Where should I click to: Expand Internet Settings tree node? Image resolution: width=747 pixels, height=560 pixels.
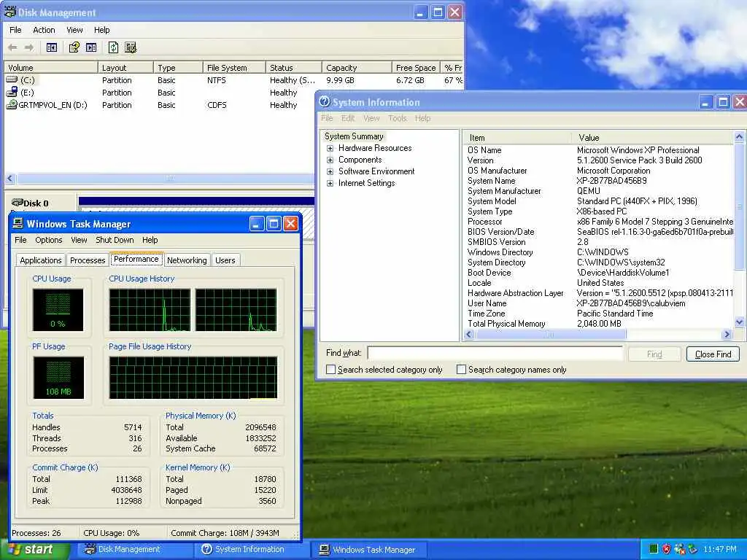point(330,183)
